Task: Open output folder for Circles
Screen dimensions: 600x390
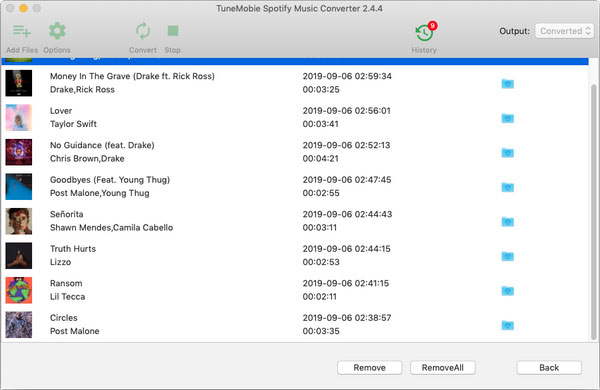Action: tap(507, 325)
